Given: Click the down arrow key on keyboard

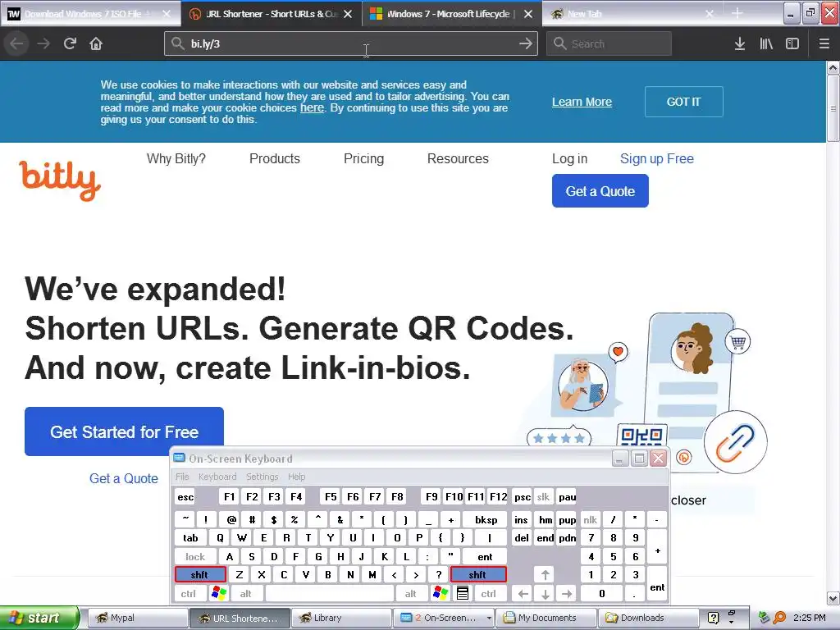Looking at the screenshot, I should pos(545,593).
